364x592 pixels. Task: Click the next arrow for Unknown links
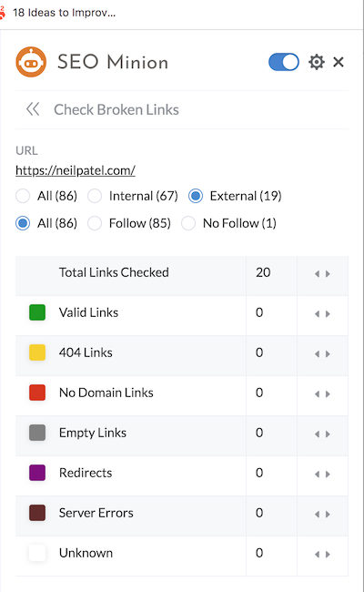point(328,555)
